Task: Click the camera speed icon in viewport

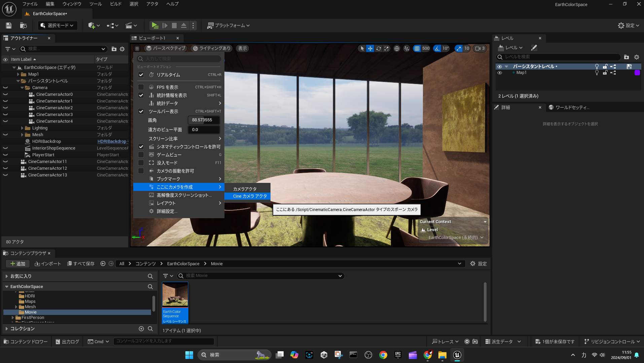Action: 478,48
